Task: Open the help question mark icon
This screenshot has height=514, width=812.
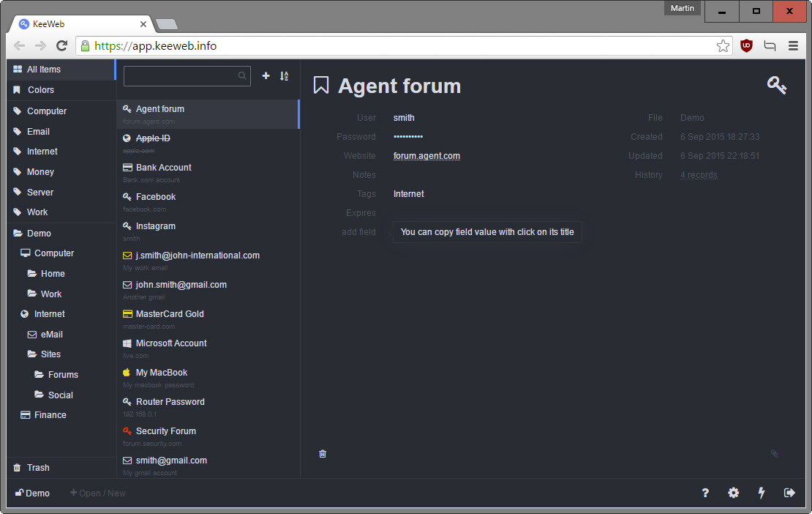Action: pyautogui.click(x=704, y=493)
